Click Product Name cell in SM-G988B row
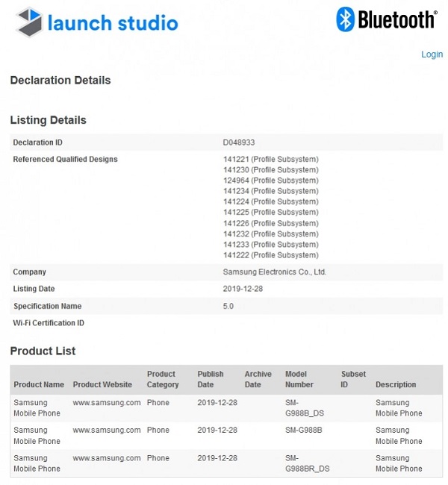Screen dimensions: 448x485 [37, 436]
